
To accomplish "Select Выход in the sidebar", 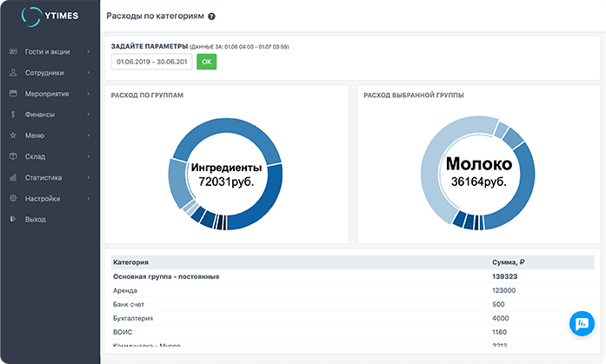I will click(36, 219).
